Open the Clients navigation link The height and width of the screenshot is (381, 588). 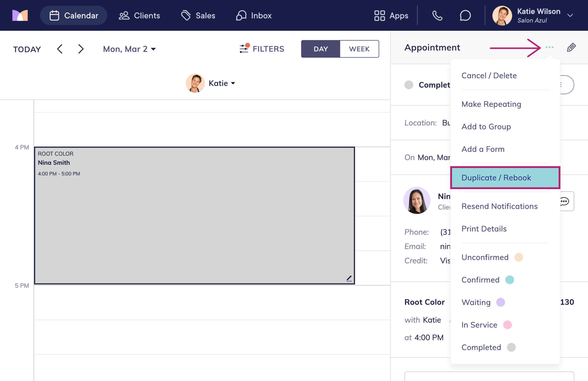[x=139, y=16]
